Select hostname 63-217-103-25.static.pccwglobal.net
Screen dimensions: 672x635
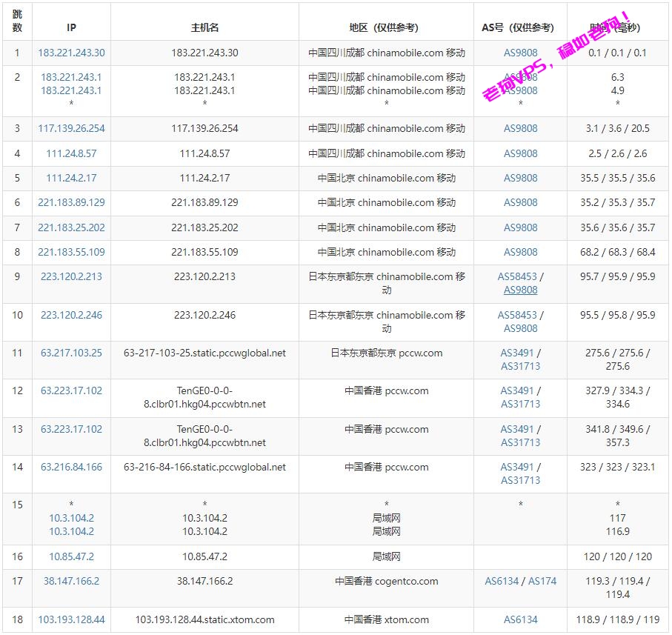(204, 353)
